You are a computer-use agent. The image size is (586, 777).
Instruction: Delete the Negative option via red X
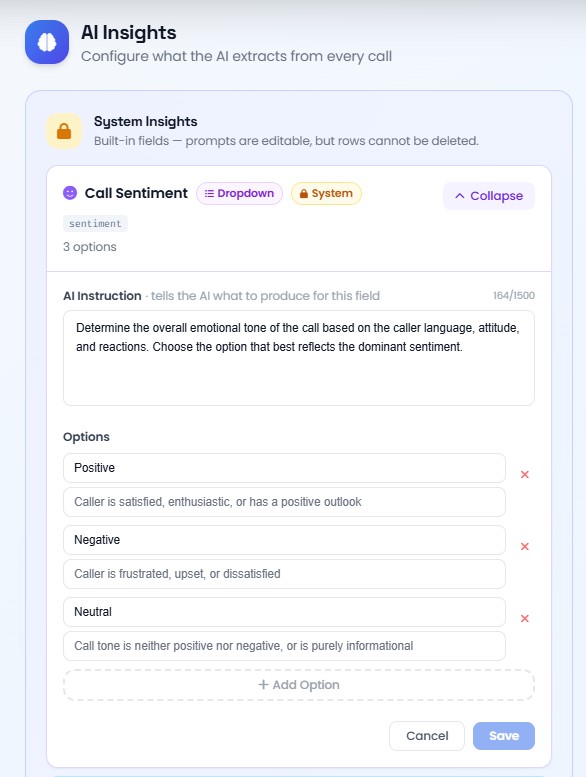click(x=525, y=547)
